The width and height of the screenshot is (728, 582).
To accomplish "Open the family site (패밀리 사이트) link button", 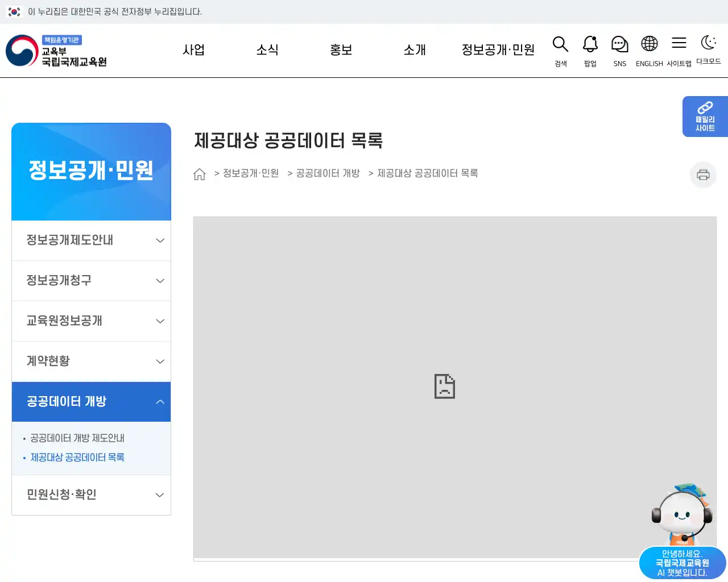I will point(705,117).
